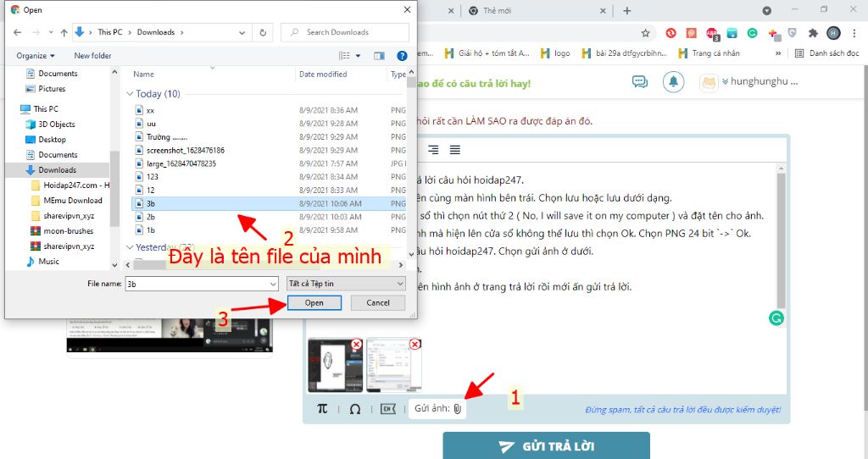Submit with GỬI TRẢ LỜI button
The width and height of the screenshot is (868, 459).
click(x=546, y=445)
